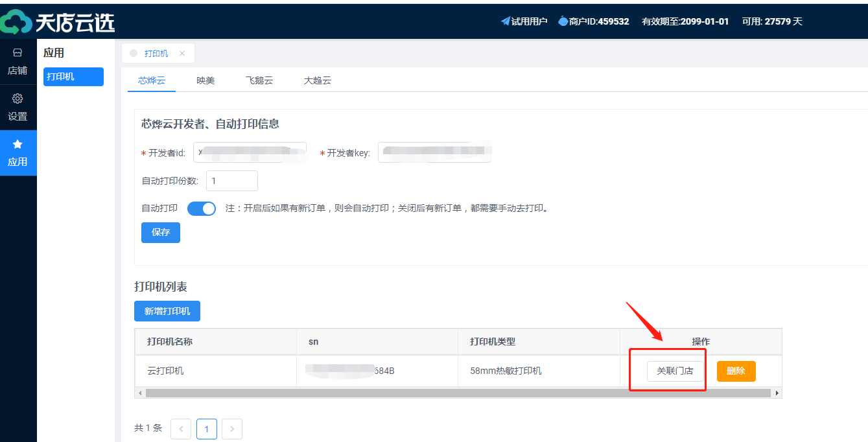Viewport: 868px width, 442px height.
Task: Delete the 云打印机 printer row
Action: (736, 371)
